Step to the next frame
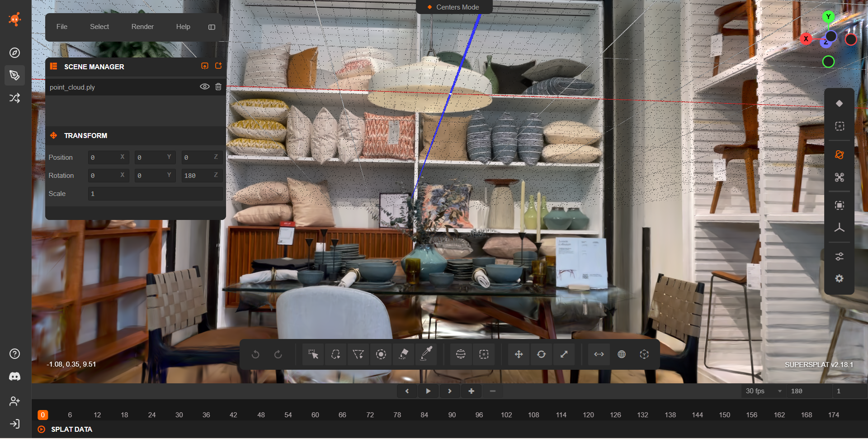The image size is (868, 439). [449, 391]
